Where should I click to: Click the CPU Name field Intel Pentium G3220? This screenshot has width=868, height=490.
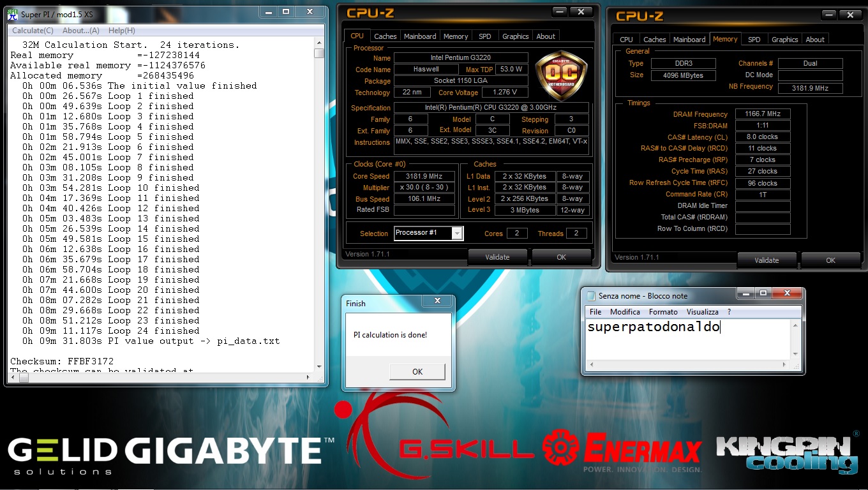(461, 58)
